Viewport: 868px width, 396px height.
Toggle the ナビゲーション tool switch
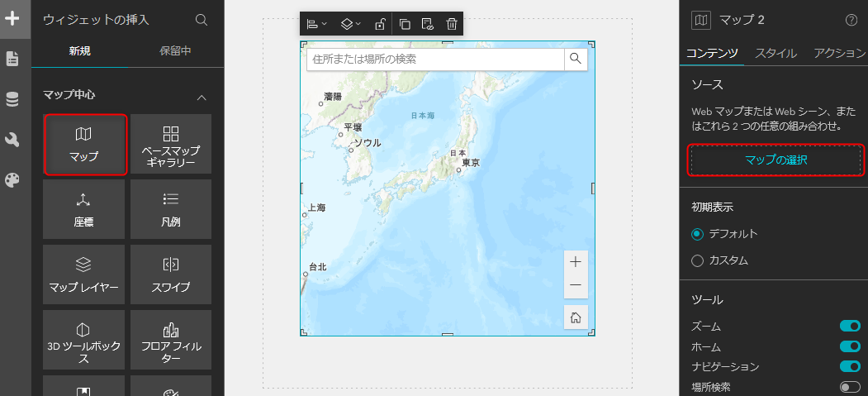(851, 366)
